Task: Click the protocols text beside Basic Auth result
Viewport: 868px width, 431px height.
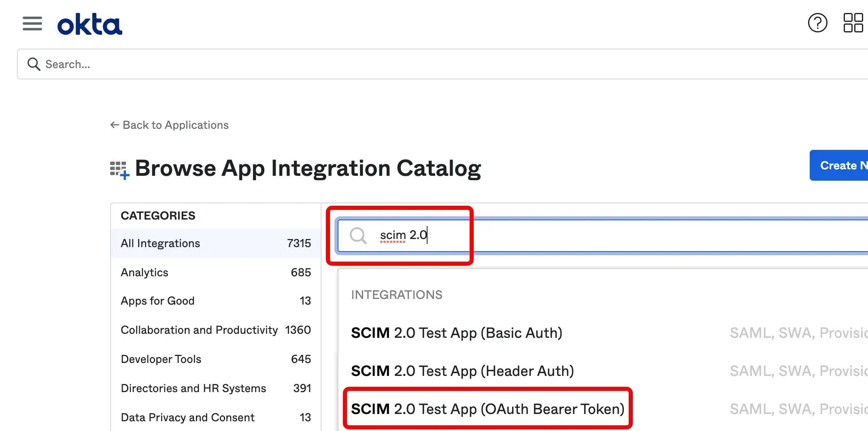Action: [x=799, y=333]
